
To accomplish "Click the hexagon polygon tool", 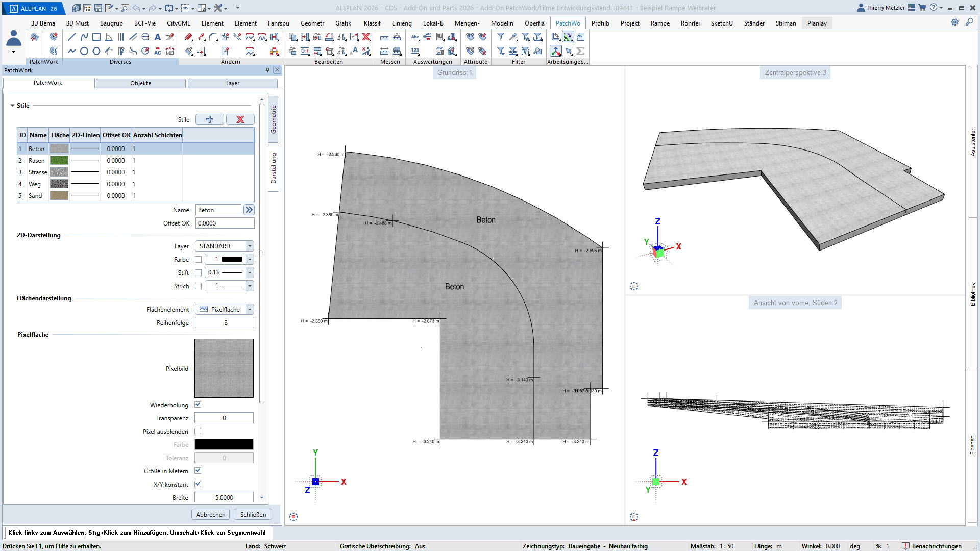I will (x=96, y=51).
